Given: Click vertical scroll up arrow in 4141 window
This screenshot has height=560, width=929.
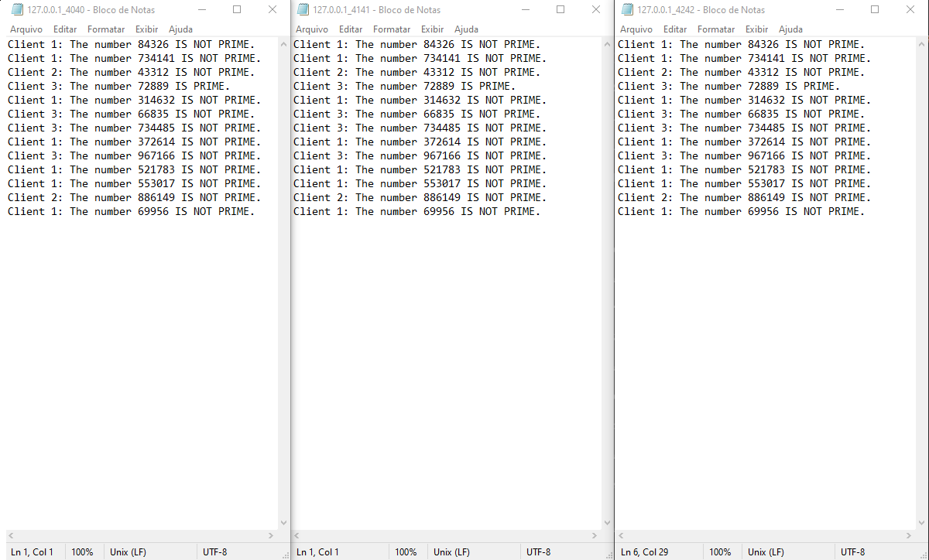Looking at the screenshot, I should point(607,43).
